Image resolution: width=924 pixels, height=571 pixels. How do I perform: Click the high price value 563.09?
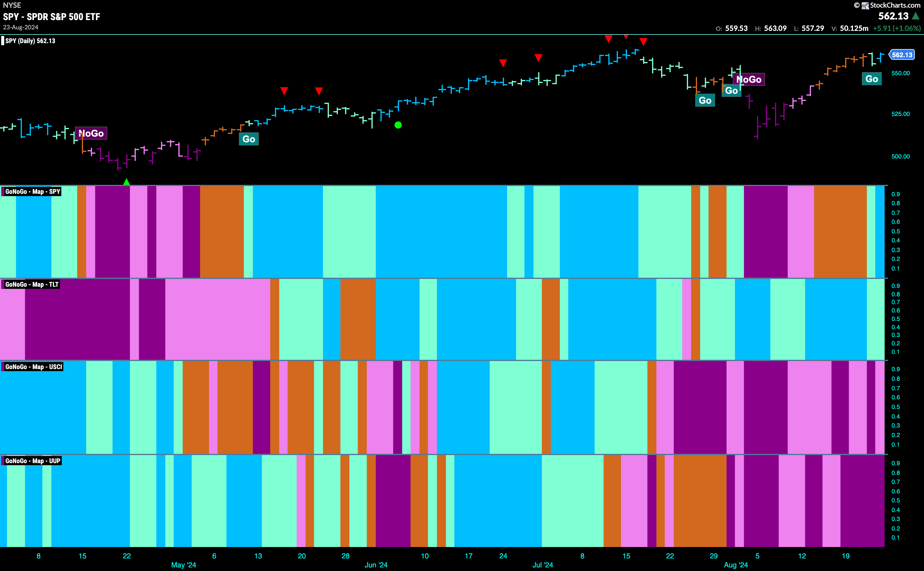(775, 28)
